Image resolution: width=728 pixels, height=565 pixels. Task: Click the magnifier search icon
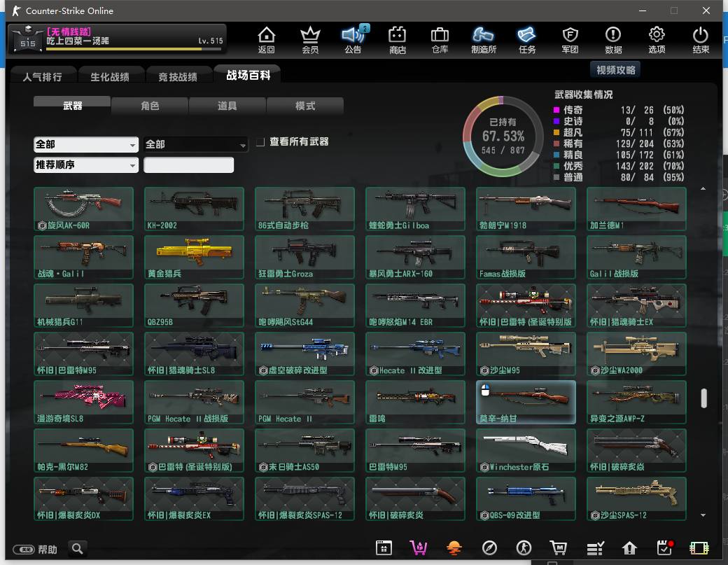(78, 549)
